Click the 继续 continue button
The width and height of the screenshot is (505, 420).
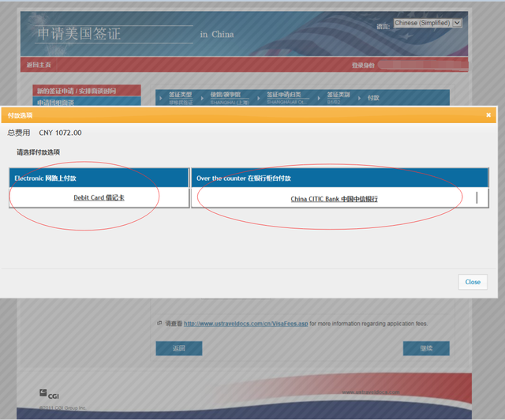tap(426, 348)
